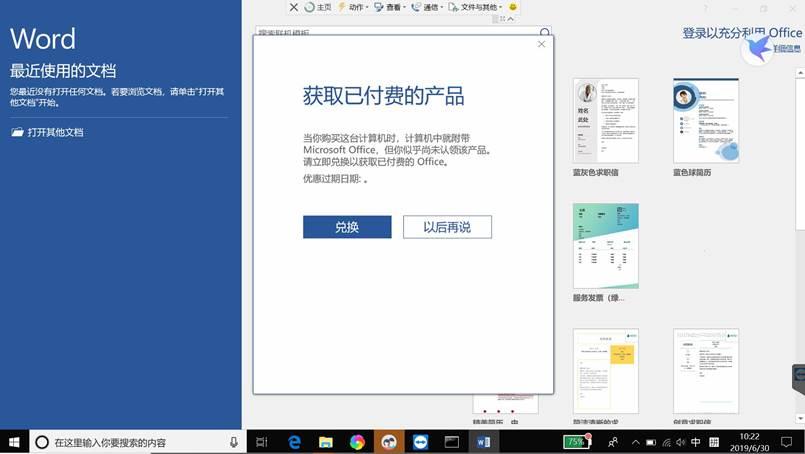Expand the 通信 communication menu
Image resolution: width=805 pixels, height=454 pixels.
tap(427, 7)
